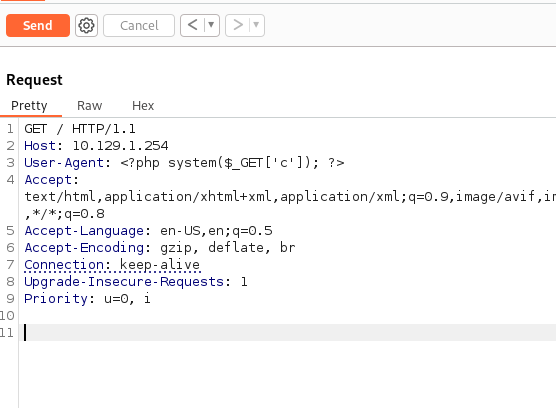Open the request settings gear icon

86,26
